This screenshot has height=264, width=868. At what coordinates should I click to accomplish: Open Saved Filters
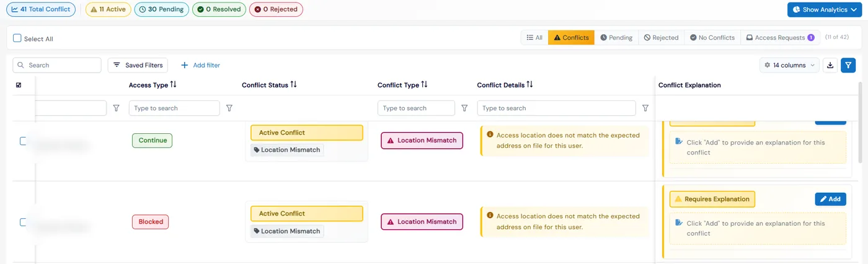138,65
